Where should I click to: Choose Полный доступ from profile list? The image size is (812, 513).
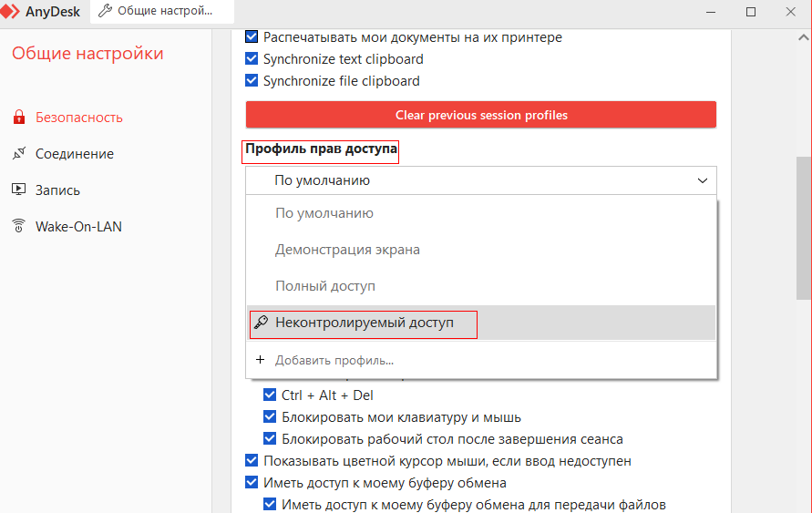pos(325,286)
